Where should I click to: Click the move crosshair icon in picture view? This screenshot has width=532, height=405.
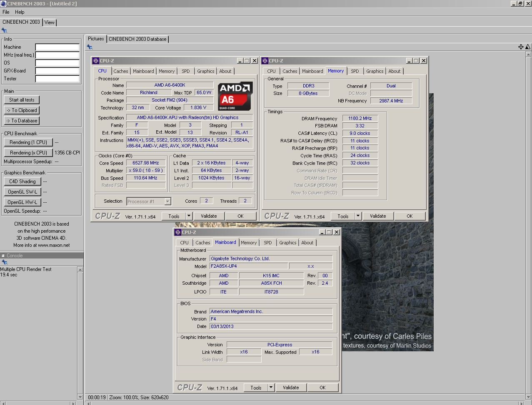pos(521,47)
